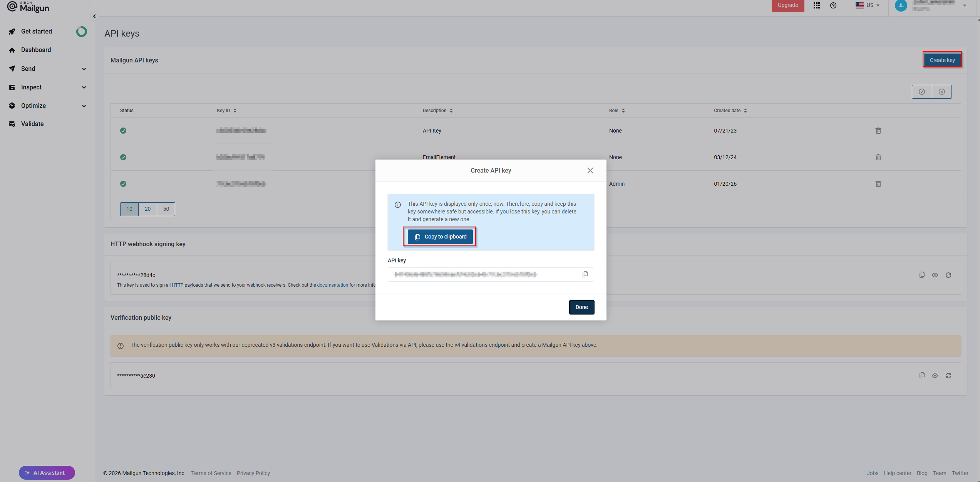Click the Dashboard home icon
980x482 pixels.
[x=12, y=50]
